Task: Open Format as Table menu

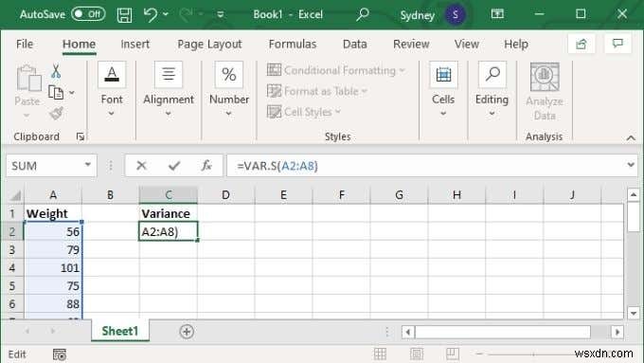Action: 316,91
